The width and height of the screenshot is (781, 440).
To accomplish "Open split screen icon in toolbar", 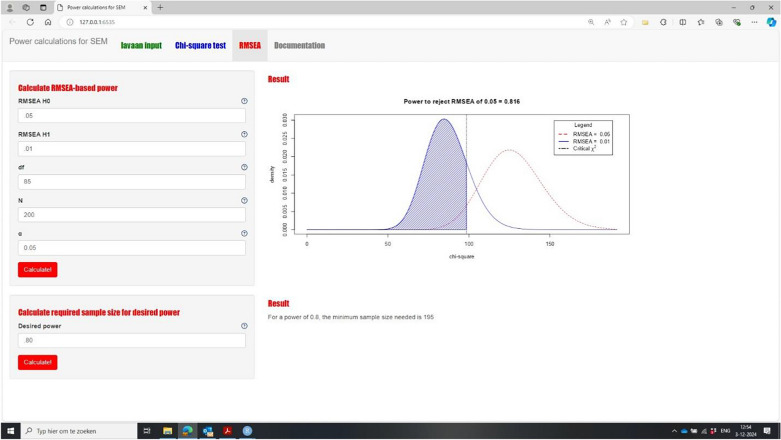I will pyautogui.click(x=683, y=22).
